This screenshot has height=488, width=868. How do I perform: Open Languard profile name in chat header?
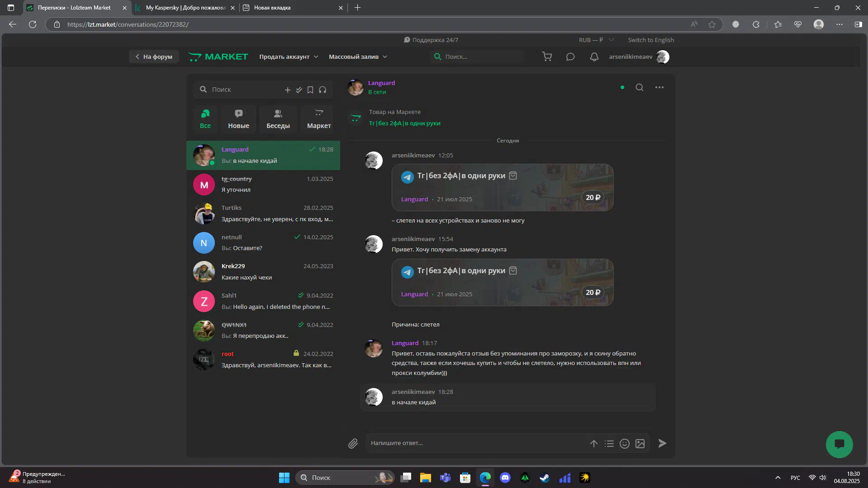pyautogui.click(x=381, y=83)
